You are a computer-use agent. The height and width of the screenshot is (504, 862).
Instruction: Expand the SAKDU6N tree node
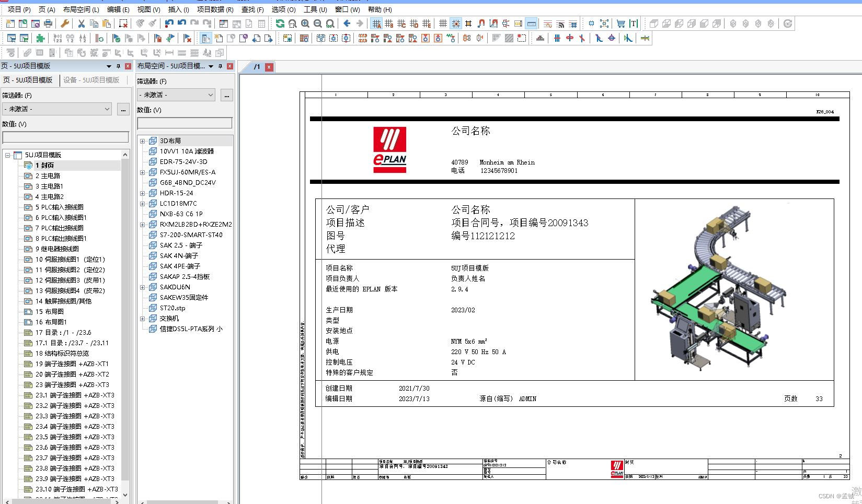click(142, 287)
